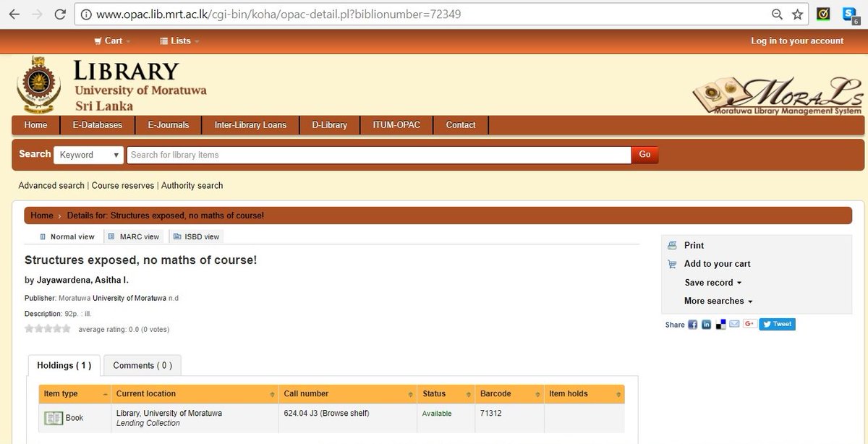
Task: Expand the More searches dropdown
Action: click(718, 301)
